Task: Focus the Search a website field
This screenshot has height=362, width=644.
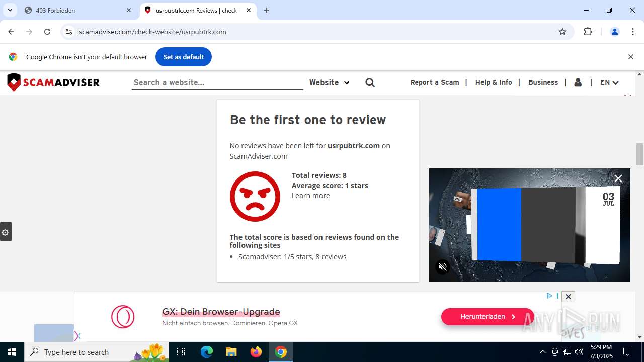Action: (x=218, y=82)
